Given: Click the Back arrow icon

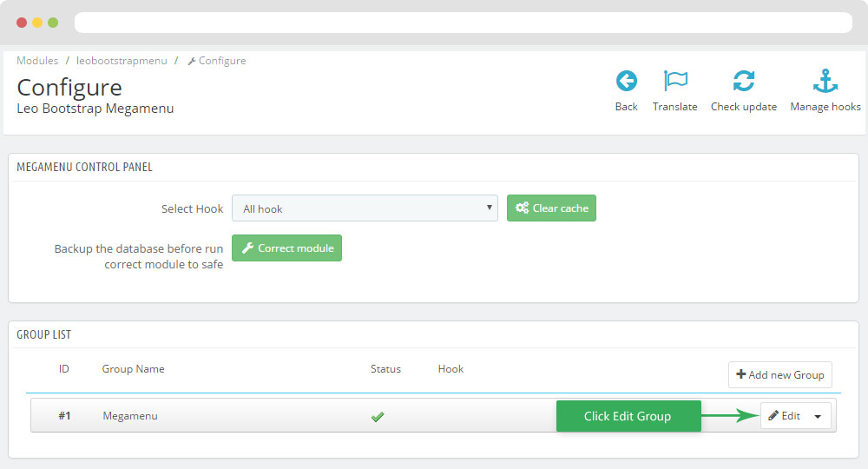Looking at the screenshot, I should tap(626, 82).
